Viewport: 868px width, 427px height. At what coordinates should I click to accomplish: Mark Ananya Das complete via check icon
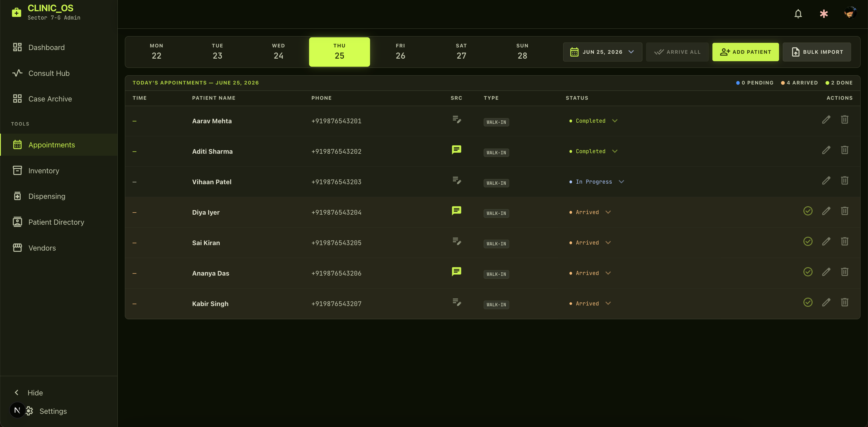coord(808,272)
